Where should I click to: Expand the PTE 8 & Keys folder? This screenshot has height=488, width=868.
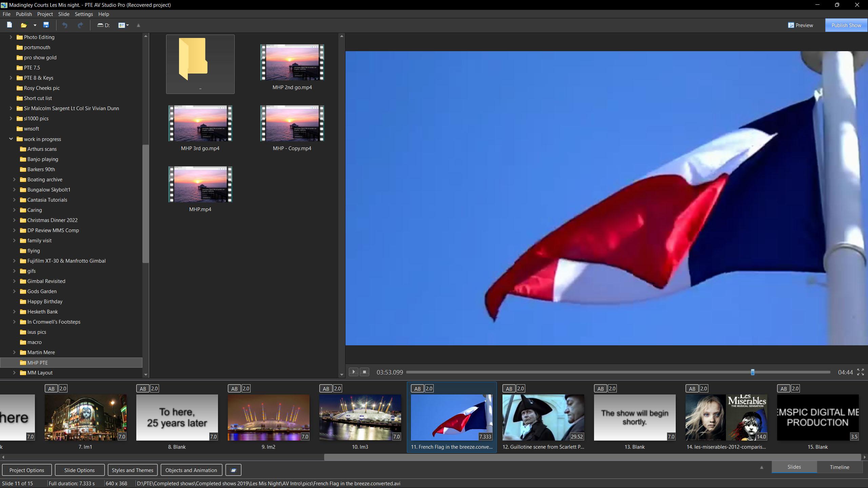(11, 78)
